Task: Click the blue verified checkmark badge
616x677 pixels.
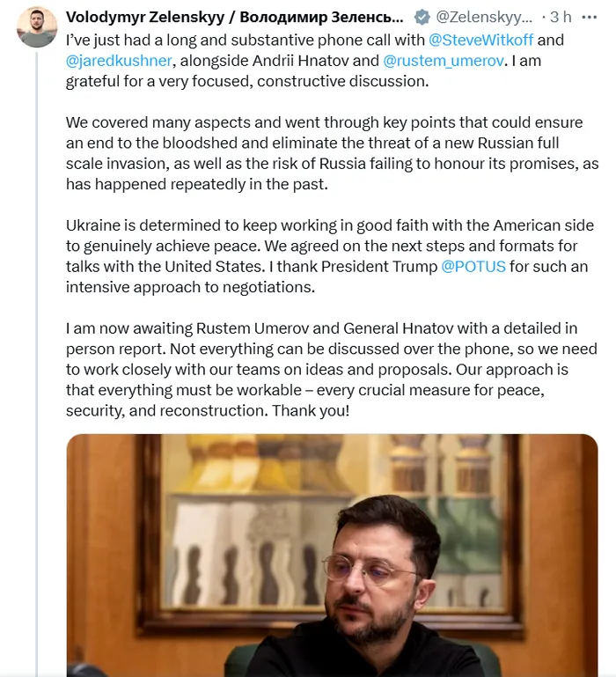Action: tap(422, 17)
